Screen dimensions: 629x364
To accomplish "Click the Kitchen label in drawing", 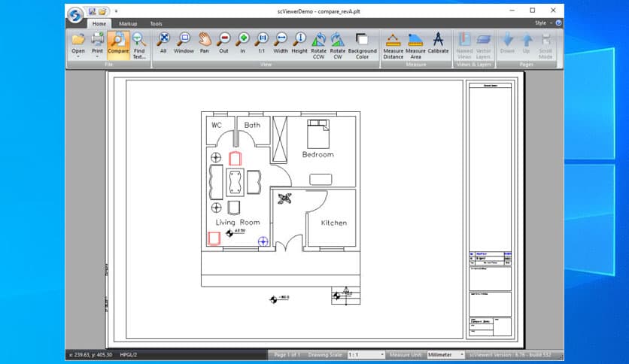I will (334, 223).
